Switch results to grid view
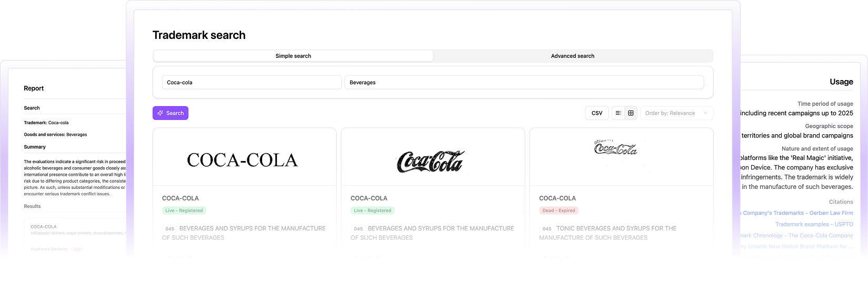The image size is (868, 291). (631, 113)
